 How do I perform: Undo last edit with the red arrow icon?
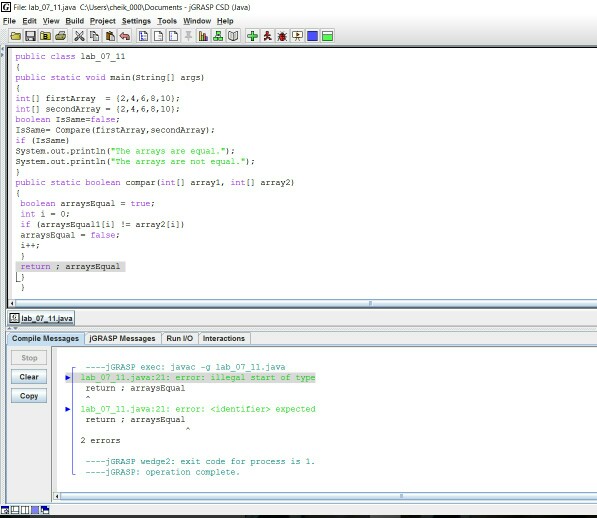click(x=125, y=37)
